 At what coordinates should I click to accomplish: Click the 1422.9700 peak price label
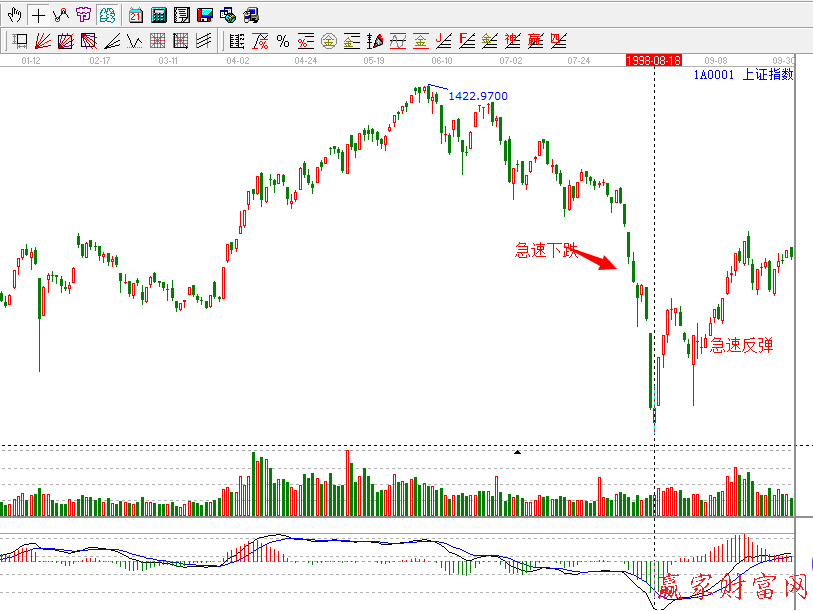click(x=478, y=96)
